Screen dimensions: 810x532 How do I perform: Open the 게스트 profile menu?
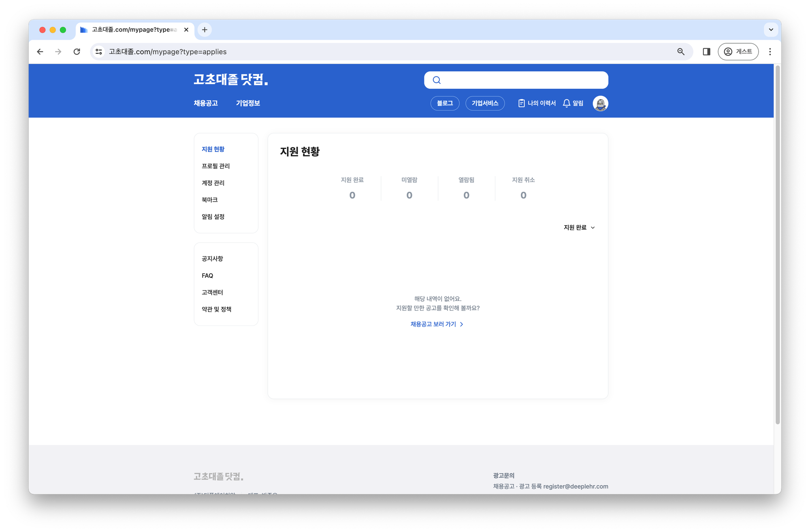(x=738, y=52)
